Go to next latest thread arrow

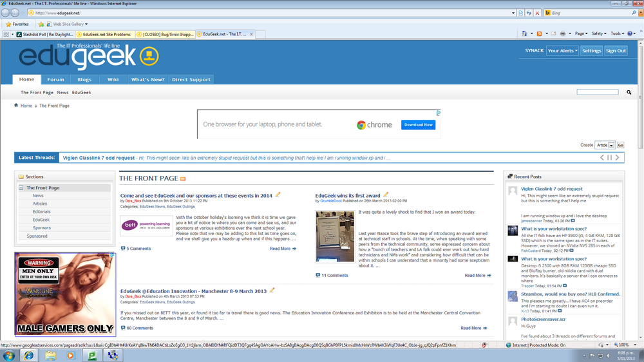tap(617, 157)
